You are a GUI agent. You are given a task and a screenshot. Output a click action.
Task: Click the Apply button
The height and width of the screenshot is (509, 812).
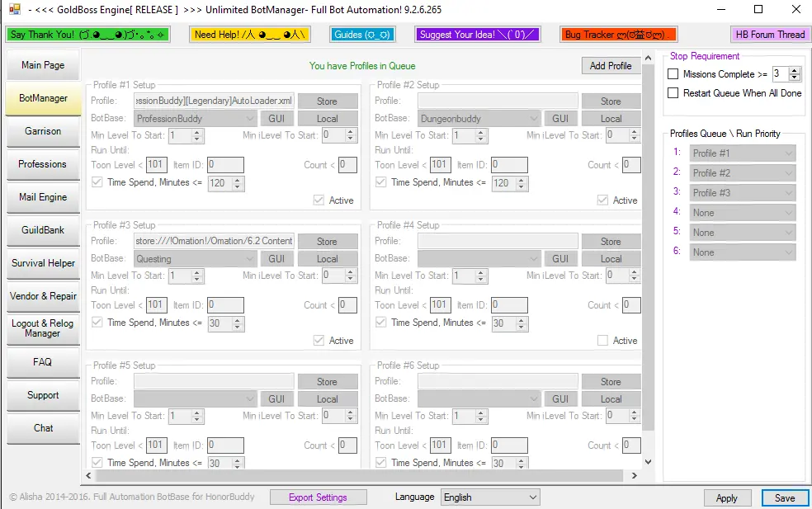(726, 497)
